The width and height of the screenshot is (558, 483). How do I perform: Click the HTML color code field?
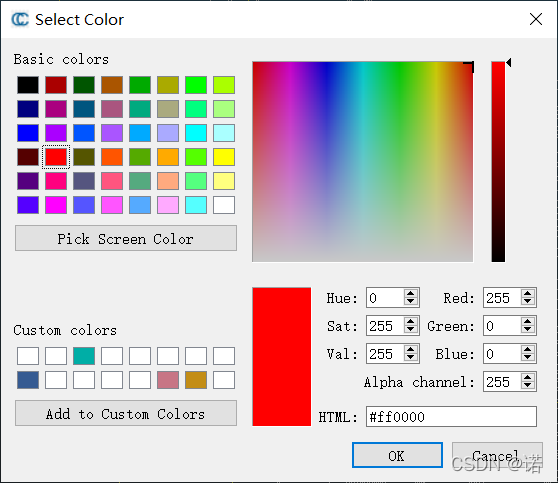[451, 416]
